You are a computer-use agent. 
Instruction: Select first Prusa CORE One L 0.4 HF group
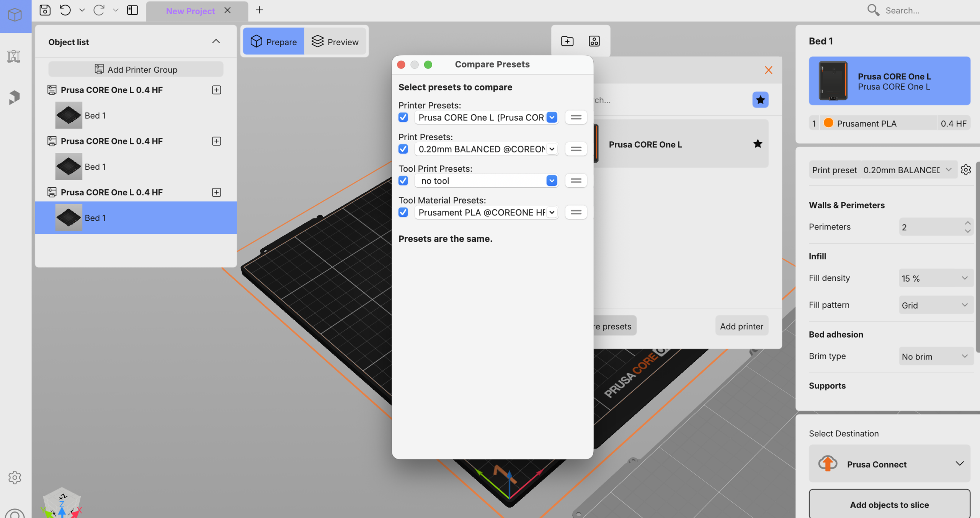(112, 90)
